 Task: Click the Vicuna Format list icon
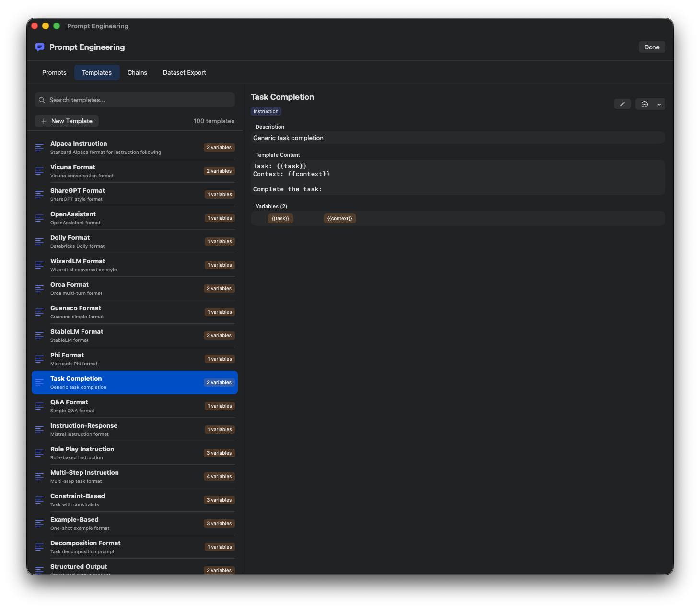(x=39, y=171)
